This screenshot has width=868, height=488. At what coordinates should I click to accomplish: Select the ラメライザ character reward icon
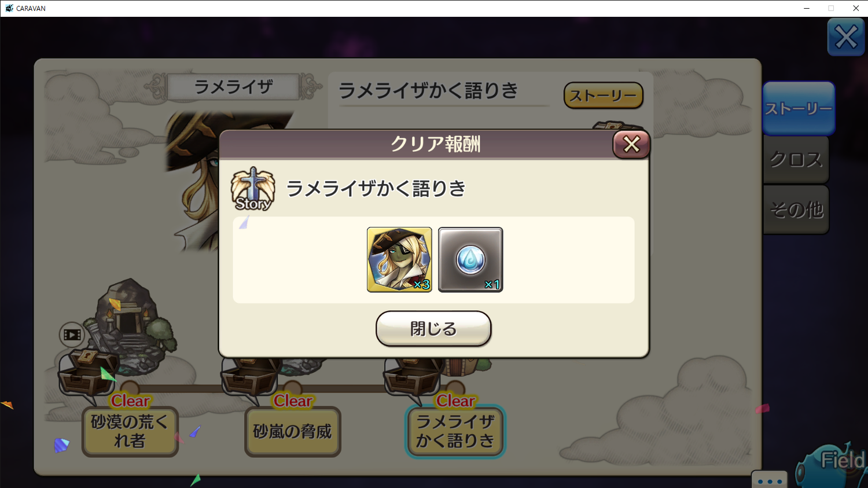(399, 259)
